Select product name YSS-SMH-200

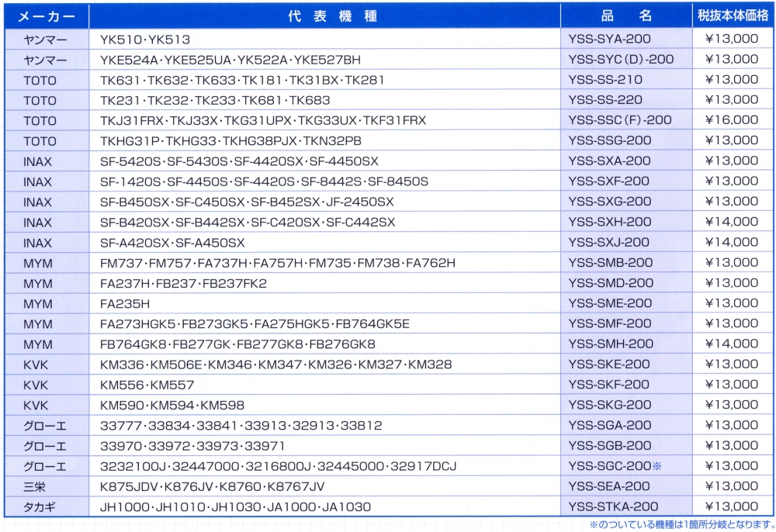coord(611,344)
